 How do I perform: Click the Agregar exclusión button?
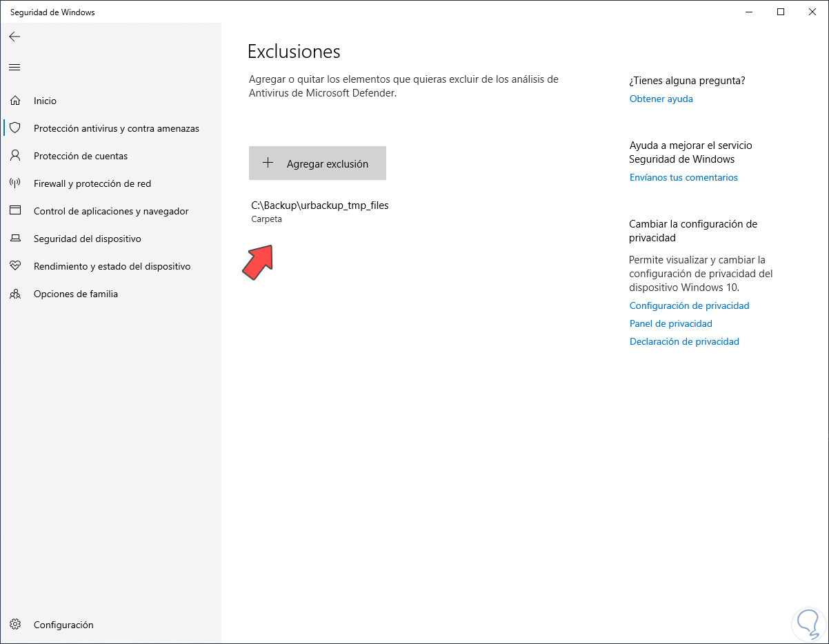[317, 163]
